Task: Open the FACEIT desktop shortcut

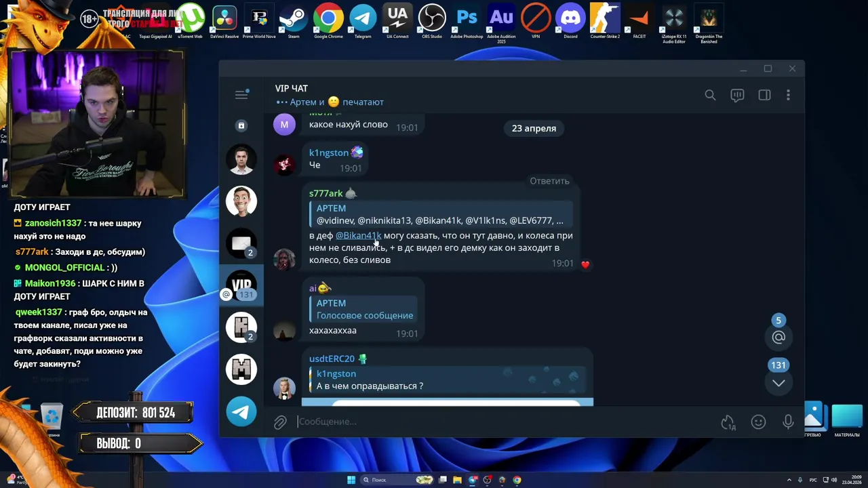Action: point(639,21)
